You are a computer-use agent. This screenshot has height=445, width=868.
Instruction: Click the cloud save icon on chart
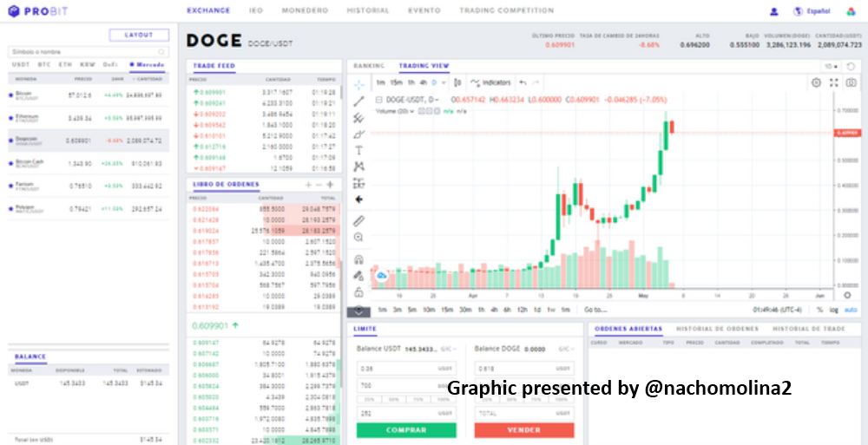[381, 275]
